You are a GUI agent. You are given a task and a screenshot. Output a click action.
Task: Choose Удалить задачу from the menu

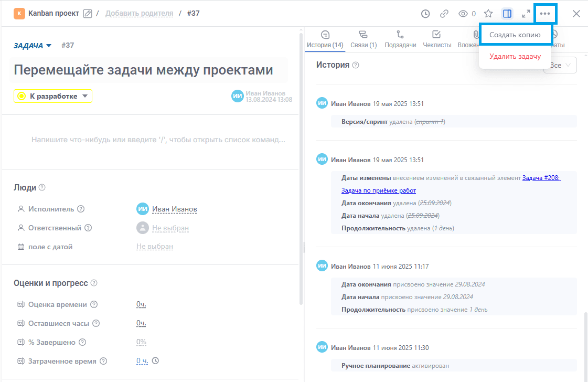pos(515,56)
